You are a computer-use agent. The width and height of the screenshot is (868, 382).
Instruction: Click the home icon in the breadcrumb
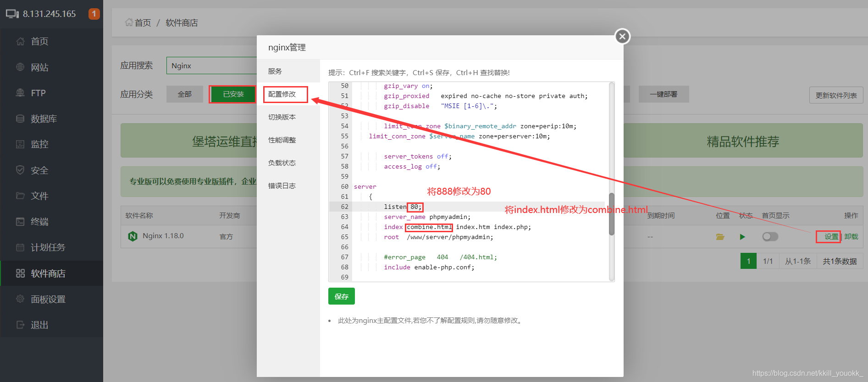[129, 22]
